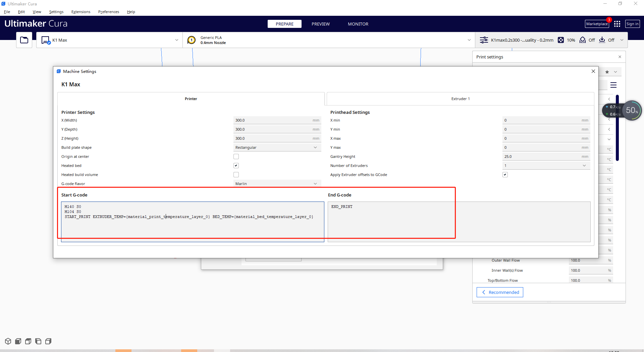Select the front view icon
This screenshot has width=644, height=352.
click(18, 341)
